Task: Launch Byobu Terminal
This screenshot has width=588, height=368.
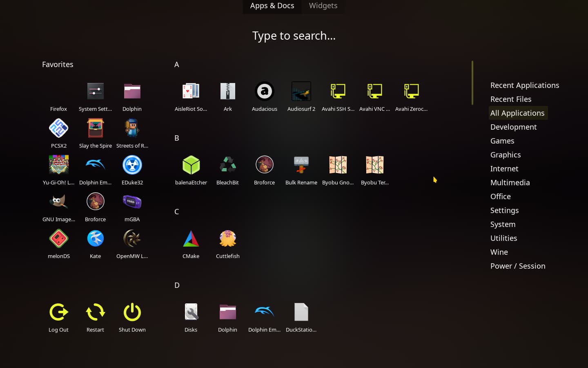Action: [x=374, y=171]
